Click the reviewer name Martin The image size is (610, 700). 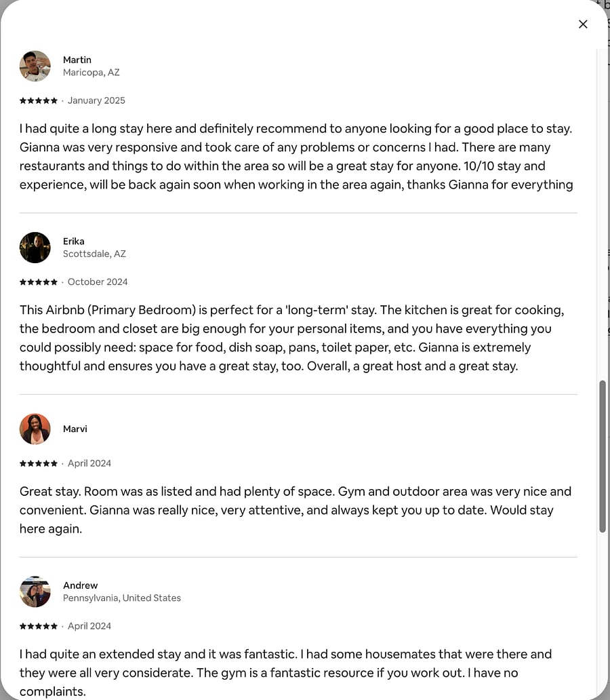77,60
